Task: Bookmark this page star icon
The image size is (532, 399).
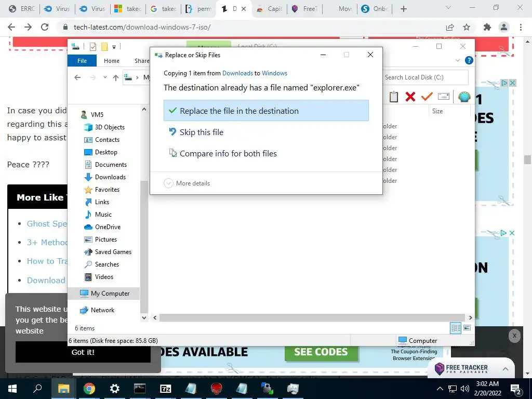Action: [x=467, y=27]
